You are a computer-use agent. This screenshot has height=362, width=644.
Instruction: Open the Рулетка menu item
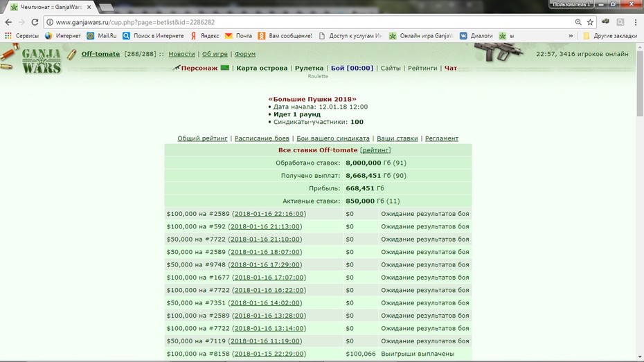(310, 68)
